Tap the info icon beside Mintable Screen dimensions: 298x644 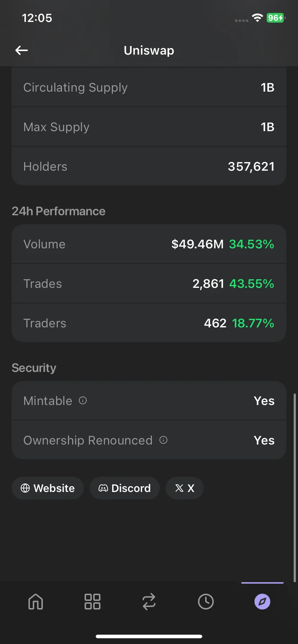tap(83, 400)
